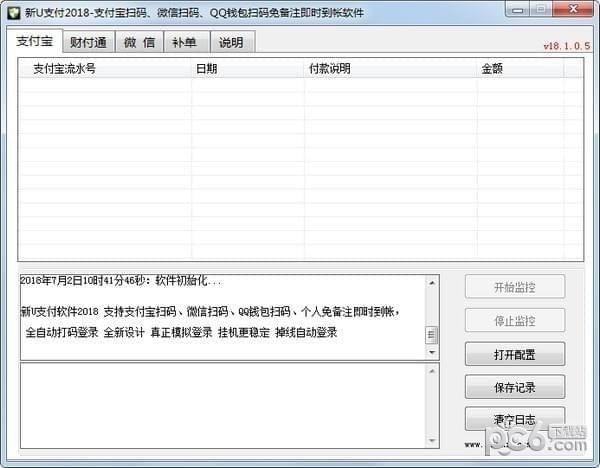The height and width of the screenshot is (468, 600).
Task: Save records using 保存记录 button
Action: click(514, 387)
